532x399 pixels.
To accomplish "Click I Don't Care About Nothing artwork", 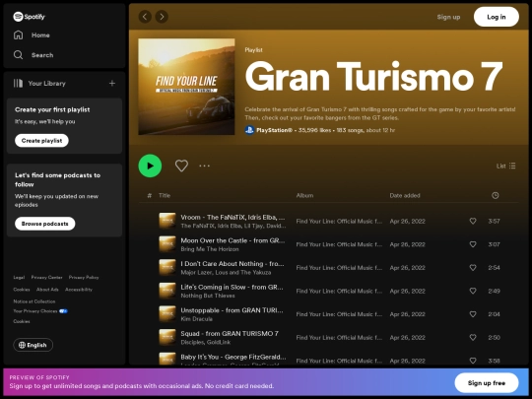I will (167, 267).
